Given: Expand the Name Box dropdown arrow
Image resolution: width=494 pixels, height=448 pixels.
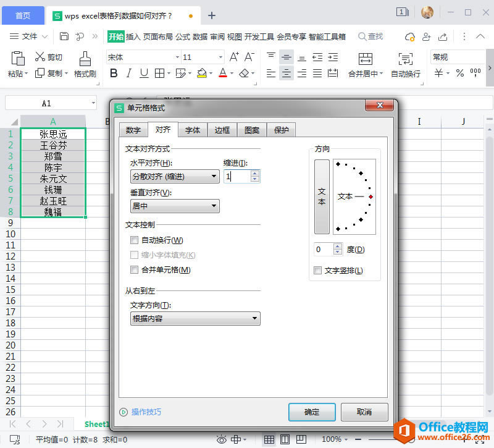Looking at the screenshot, I should pyautogui.click(x=93, y=103).
